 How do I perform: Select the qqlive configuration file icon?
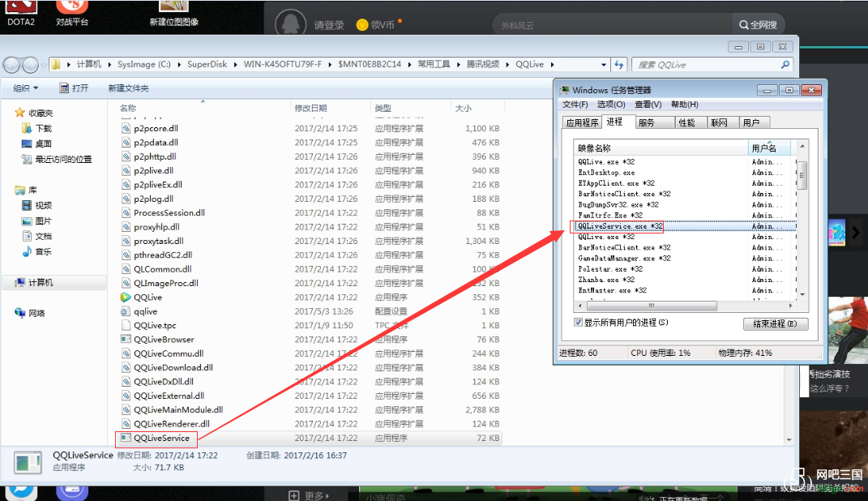[x=126, y=311]
